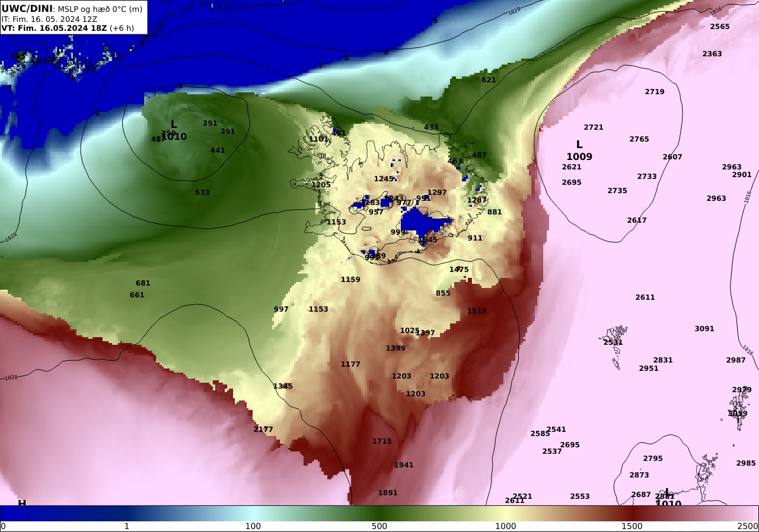Click the UWC/DINI map title text
The height and width of the screenshot is (532, 759).
[27, 8]
